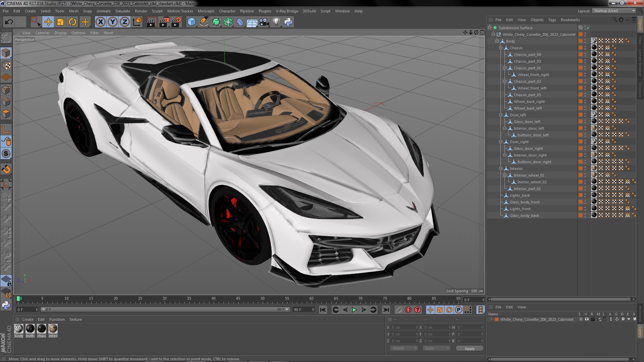Toggle the Enable Snap icon

[6, 169]
